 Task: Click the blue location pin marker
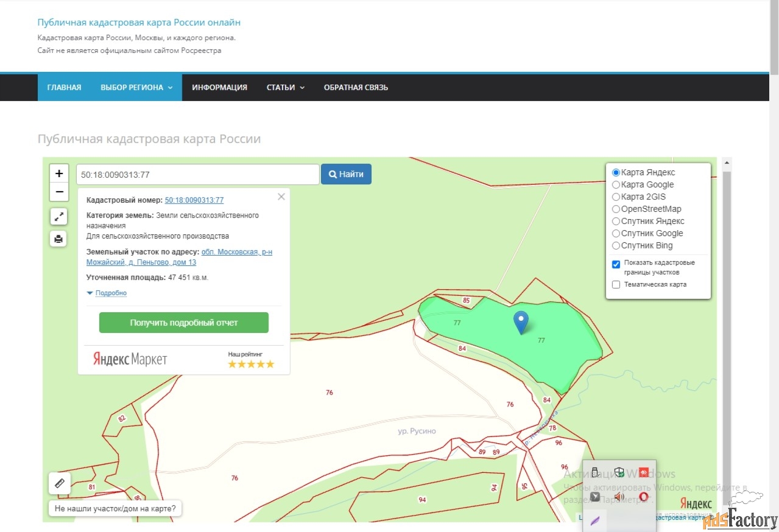(x=521, y=323)
